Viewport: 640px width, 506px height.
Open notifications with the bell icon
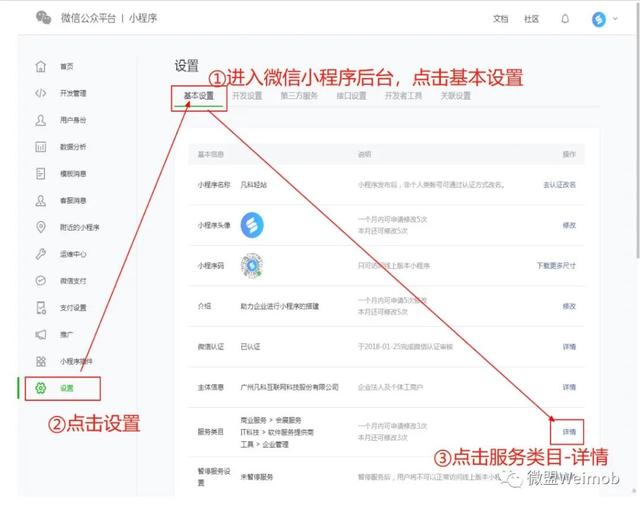click(565, 19)
